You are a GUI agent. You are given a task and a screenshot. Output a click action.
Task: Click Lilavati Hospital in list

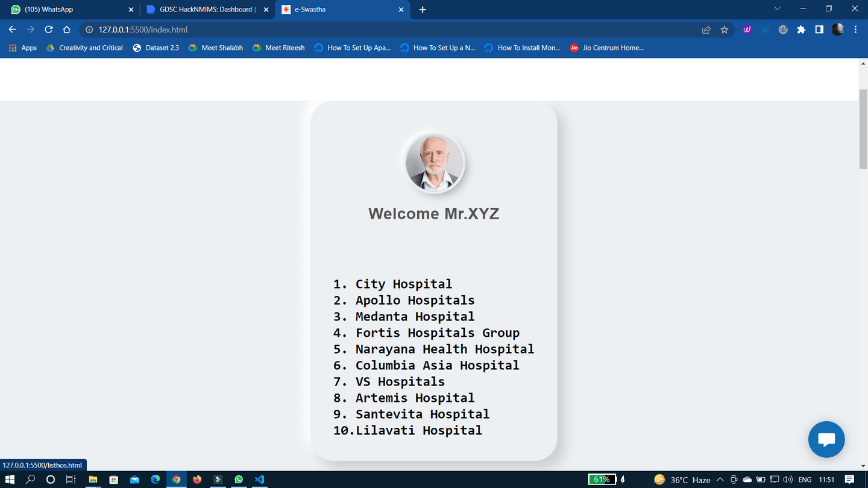pos(419,430)
